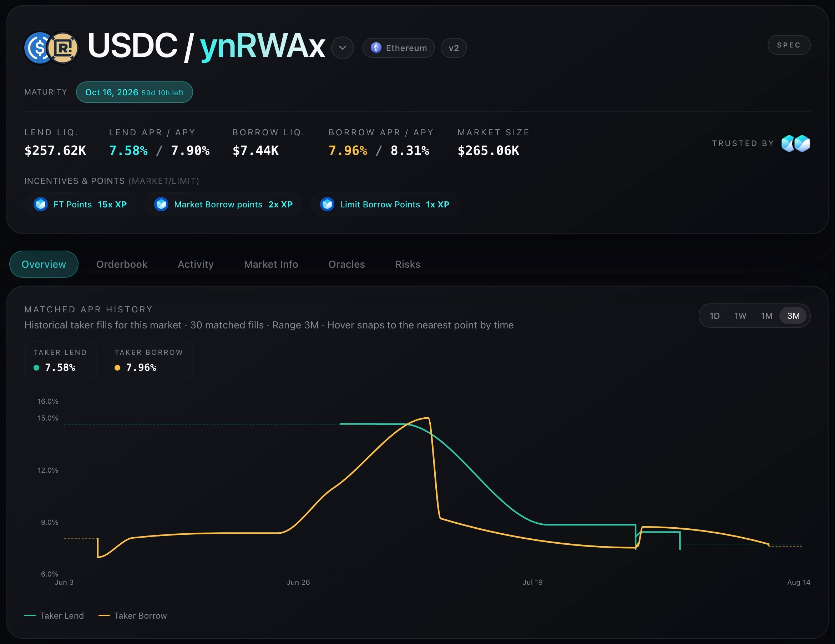The height and width of the screenshot is (644, 835).
Task: Click the Matched APR History heading
Action: (89, 310)
